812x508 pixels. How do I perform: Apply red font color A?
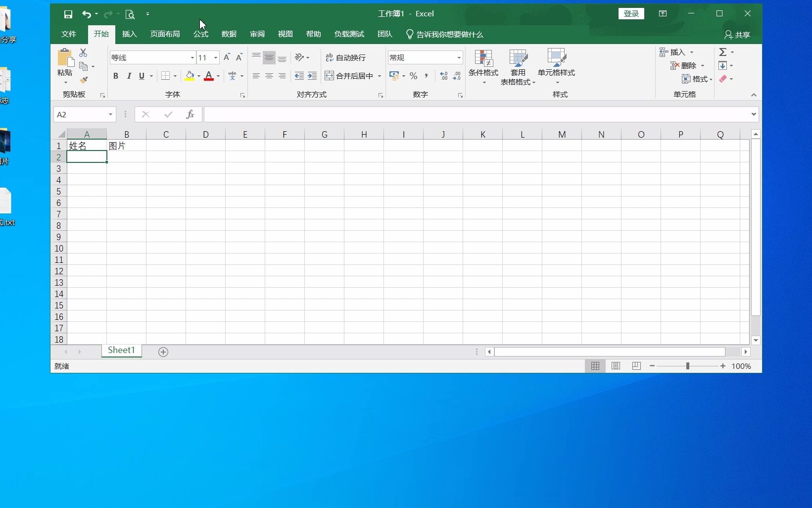pyautogui.click(x=209, y=76)
